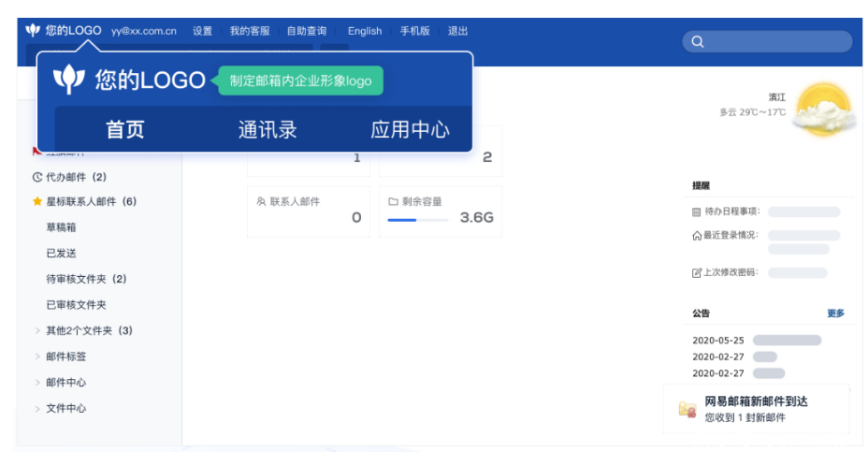Click the calendar icon beside 待办日程事项
Screen dimensions: 868x452
[696, 212]
